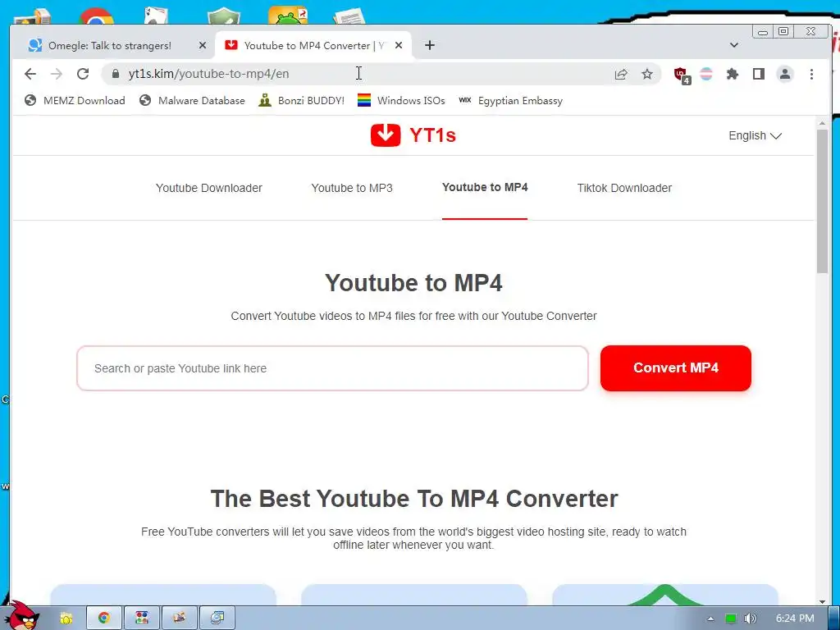Toggle the browser side panel icon
This screenshot has width=840, height=630.
click(x=759, y=74)
